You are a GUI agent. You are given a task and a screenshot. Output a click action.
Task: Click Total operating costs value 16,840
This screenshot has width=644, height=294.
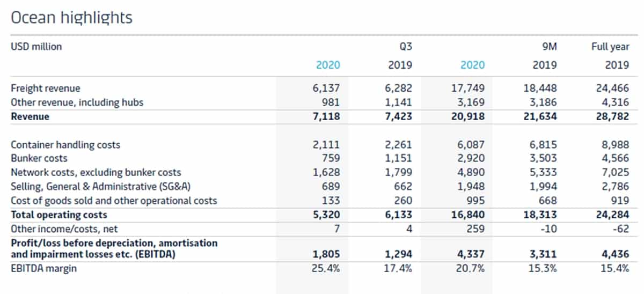[467, 215]
